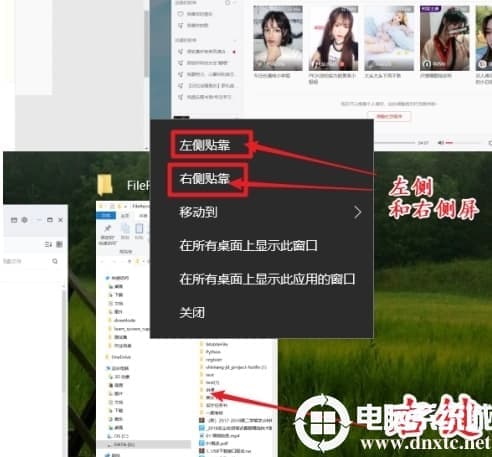Mute using the music player volume icon

[440, 143]
